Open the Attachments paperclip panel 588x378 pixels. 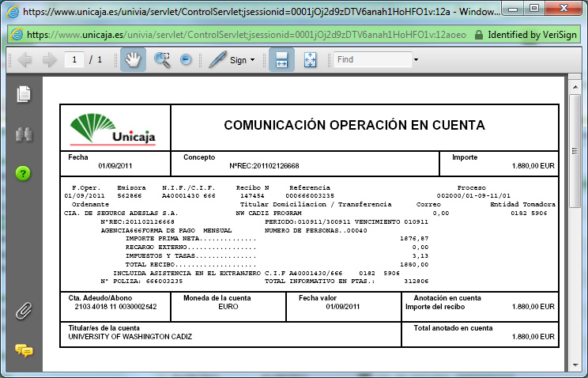pos(24,311)
